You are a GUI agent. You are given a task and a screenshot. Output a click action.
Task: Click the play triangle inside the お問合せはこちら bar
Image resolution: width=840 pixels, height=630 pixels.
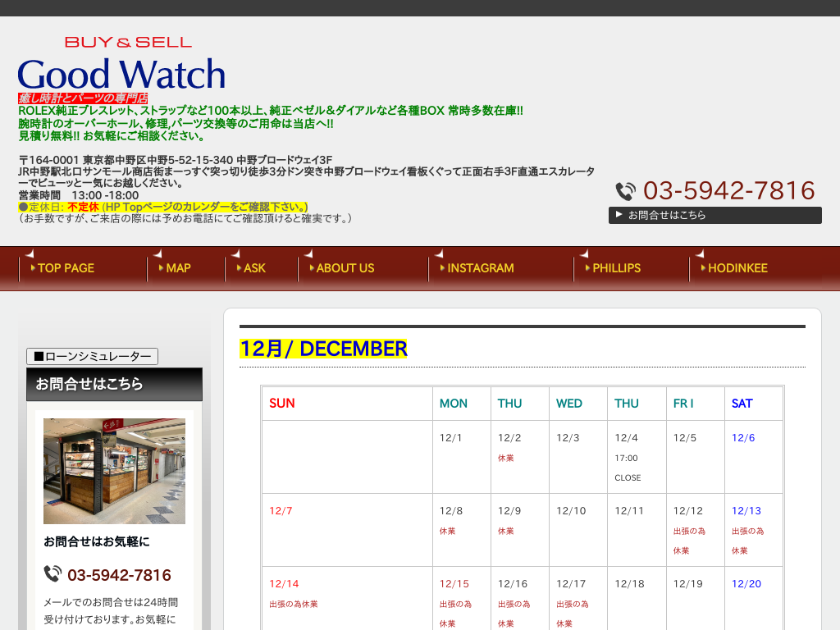click(x=619, y=215)
